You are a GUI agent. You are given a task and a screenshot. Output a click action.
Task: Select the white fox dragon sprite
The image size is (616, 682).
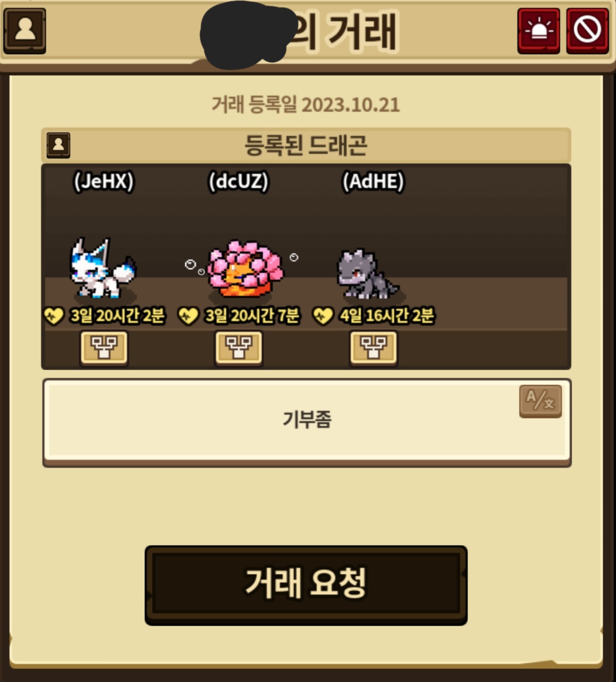tap(102, 269)
